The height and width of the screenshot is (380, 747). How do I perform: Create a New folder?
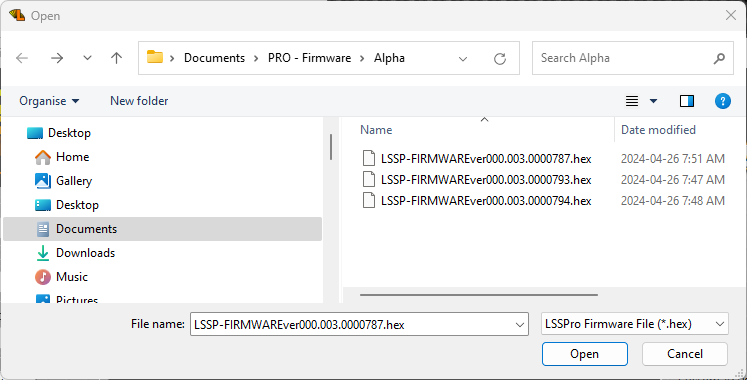click(139, 101)
